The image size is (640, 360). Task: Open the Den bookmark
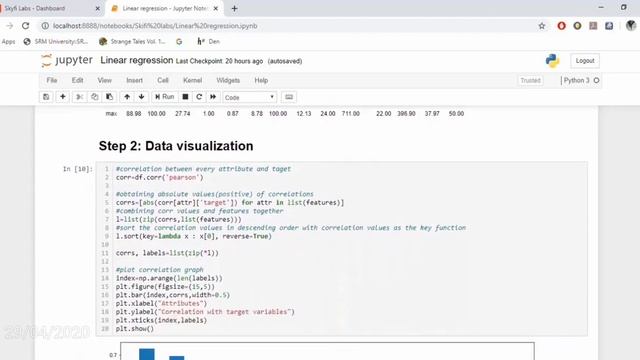(x=209, y=42)
